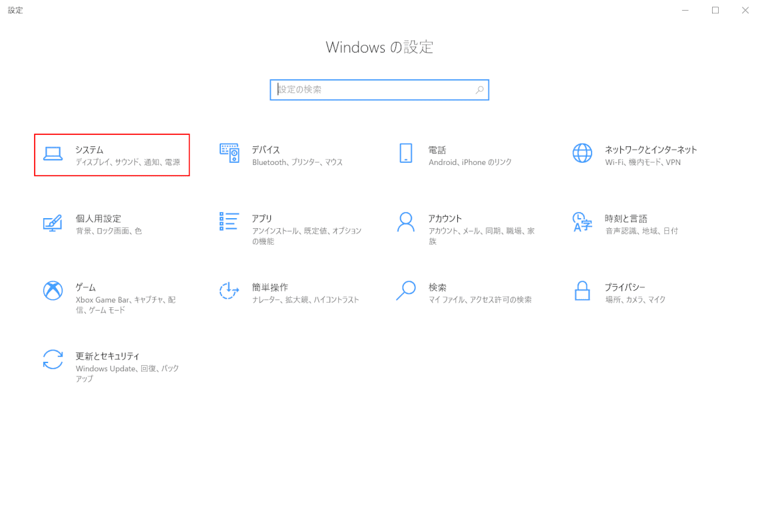This screenshot has height=532, width=760.
Task: Click the description アカウント、メール、同期、職場、家族
Action: 482,236
